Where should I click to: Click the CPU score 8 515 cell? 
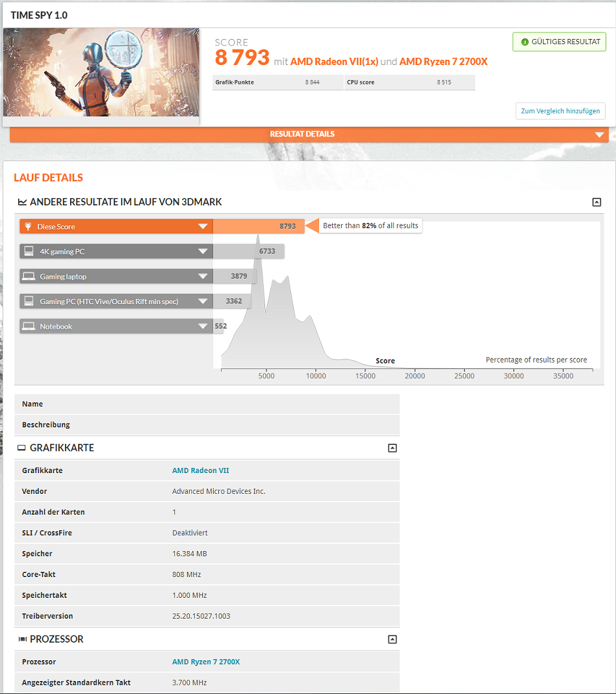(410, 83)
